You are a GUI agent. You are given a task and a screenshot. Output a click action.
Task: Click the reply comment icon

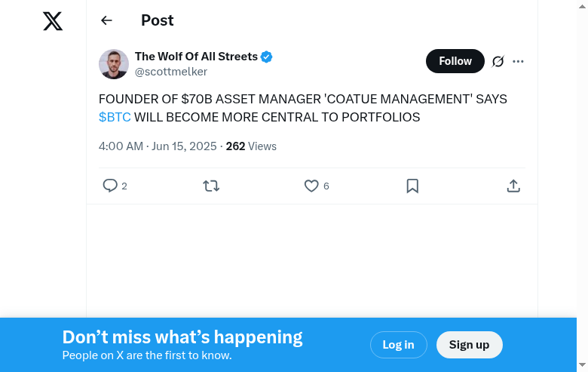[x=110, y=186]
